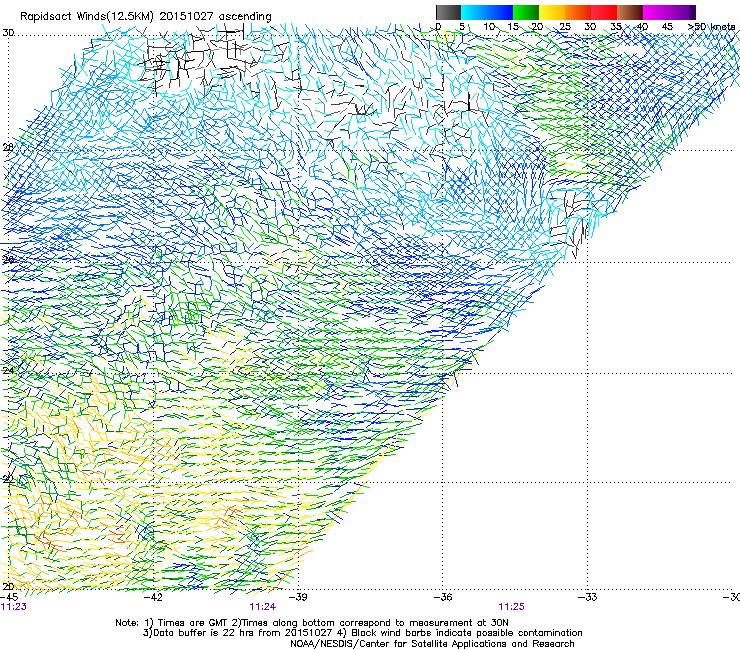Click the longitude label '-33'
740x650 pixels.
587,597
